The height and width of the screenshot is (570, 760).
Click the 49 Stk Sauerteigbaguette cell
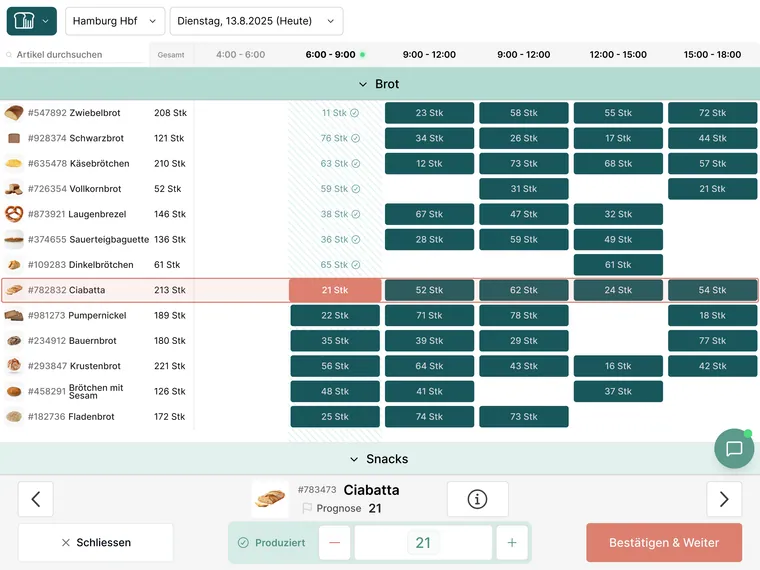pyautogui.click(x=618, y=239)
